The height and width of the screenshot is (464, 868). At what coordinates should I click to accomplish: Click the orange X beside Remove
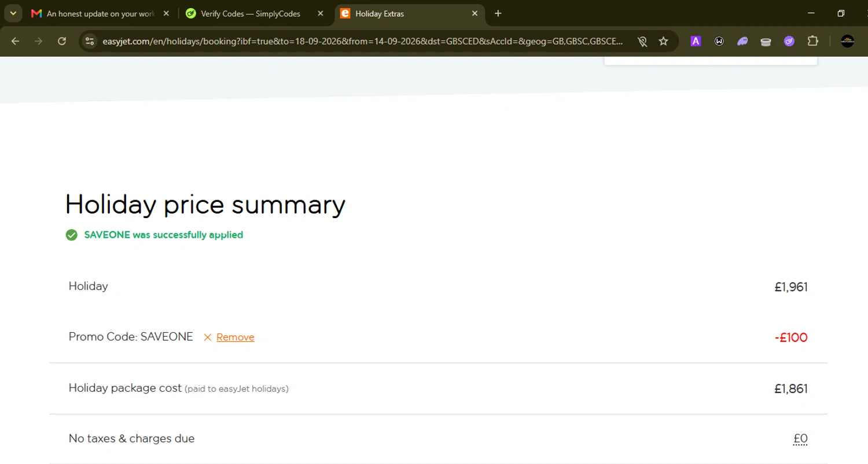[208, 337]
